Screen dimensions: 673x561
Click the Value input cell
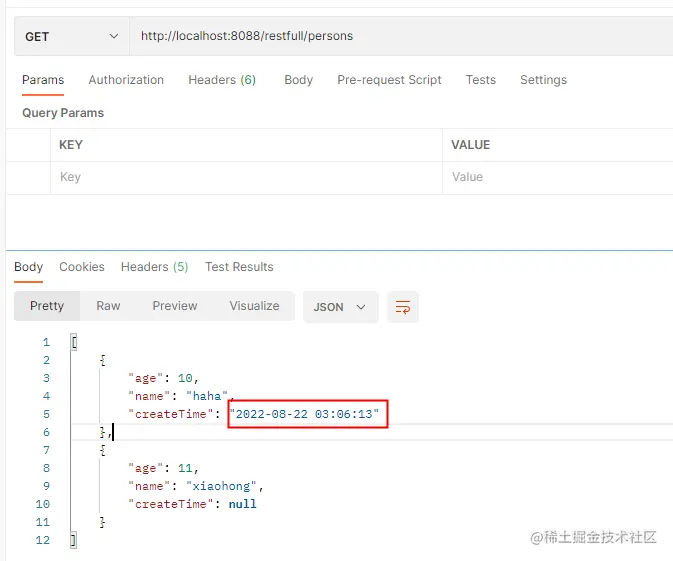558,177
